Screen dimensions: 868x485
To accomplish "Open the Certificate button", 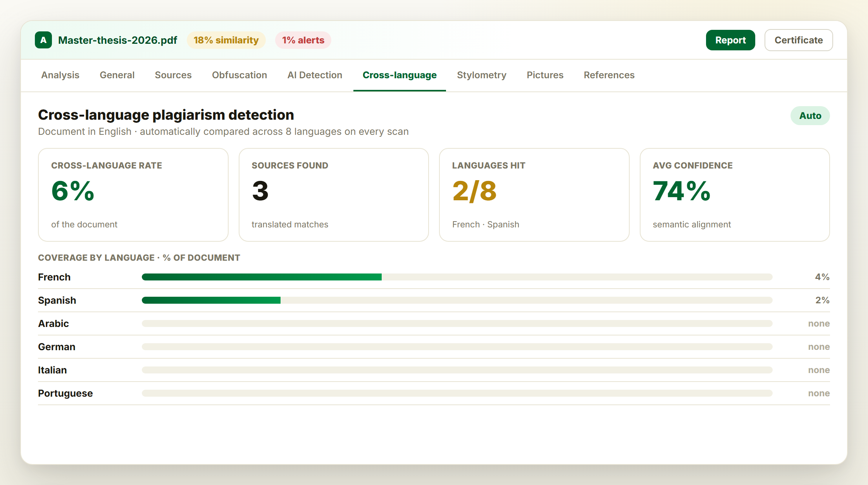I will (x=799, y=40).
